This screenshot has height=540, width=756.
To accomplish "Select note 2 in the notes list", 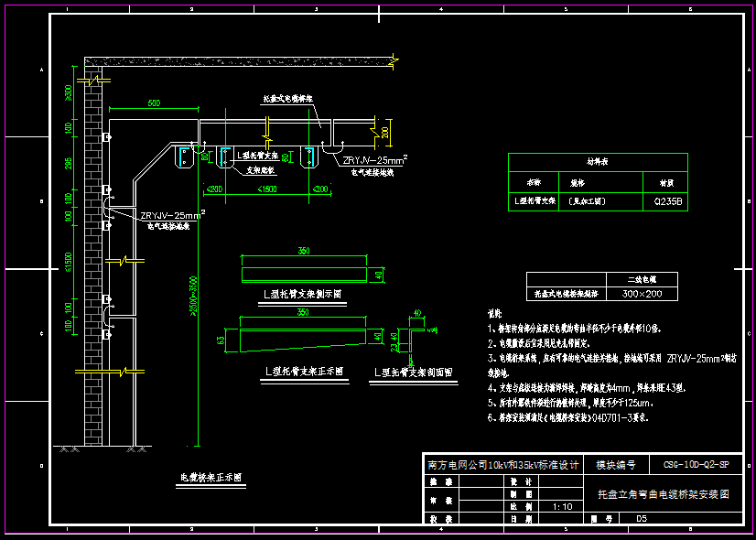I will pos(538,344).
